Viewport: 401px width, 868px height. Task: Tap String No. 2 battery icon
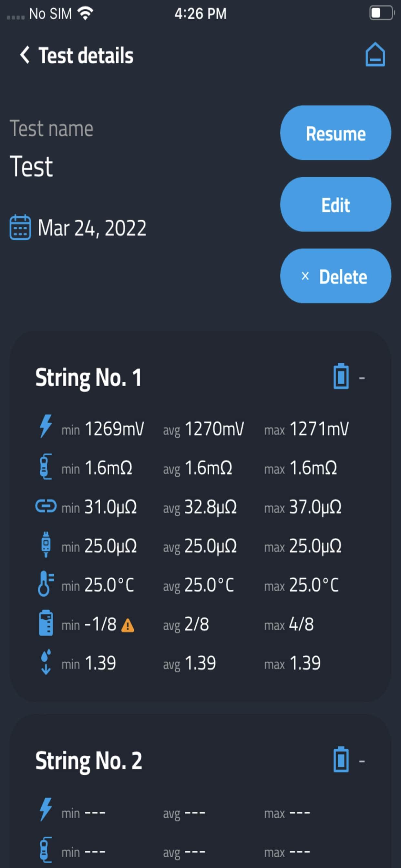click(341, 759)
